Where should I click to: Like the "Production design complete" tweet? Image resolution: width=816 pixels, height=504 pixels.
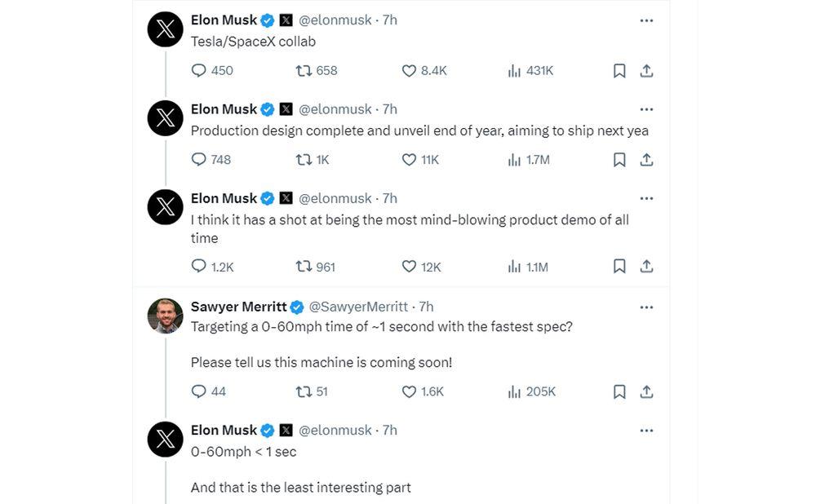(410, 160)
